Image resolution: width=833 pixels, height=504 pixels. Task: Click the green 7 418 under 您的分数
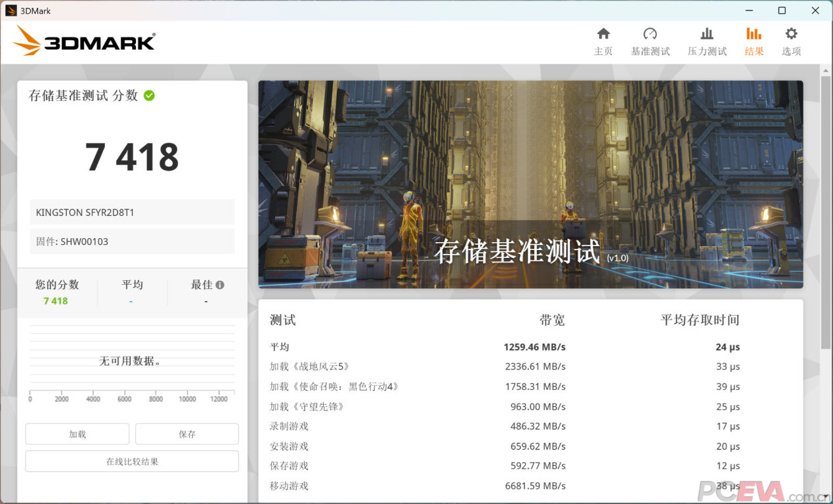56,301
